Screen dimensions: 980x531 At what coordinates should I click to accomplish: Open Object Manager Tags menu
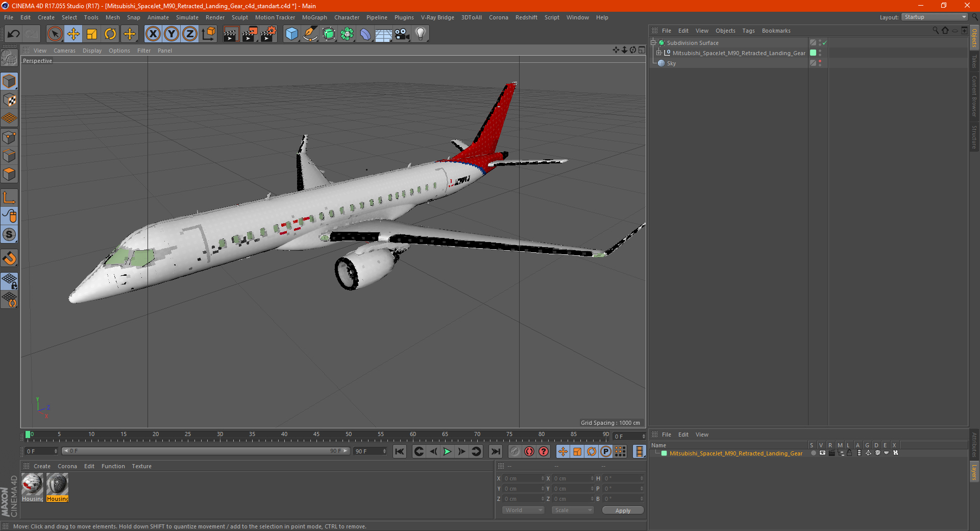748,31
